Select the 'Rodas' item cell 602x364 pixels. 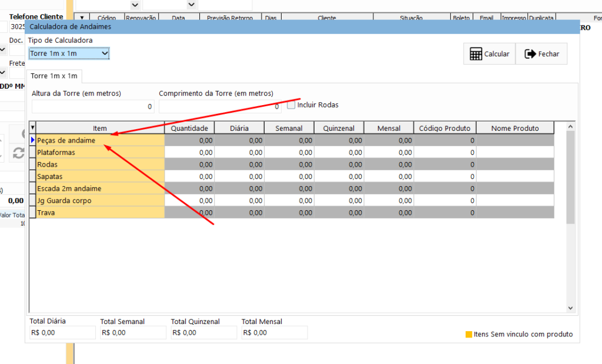100,164
